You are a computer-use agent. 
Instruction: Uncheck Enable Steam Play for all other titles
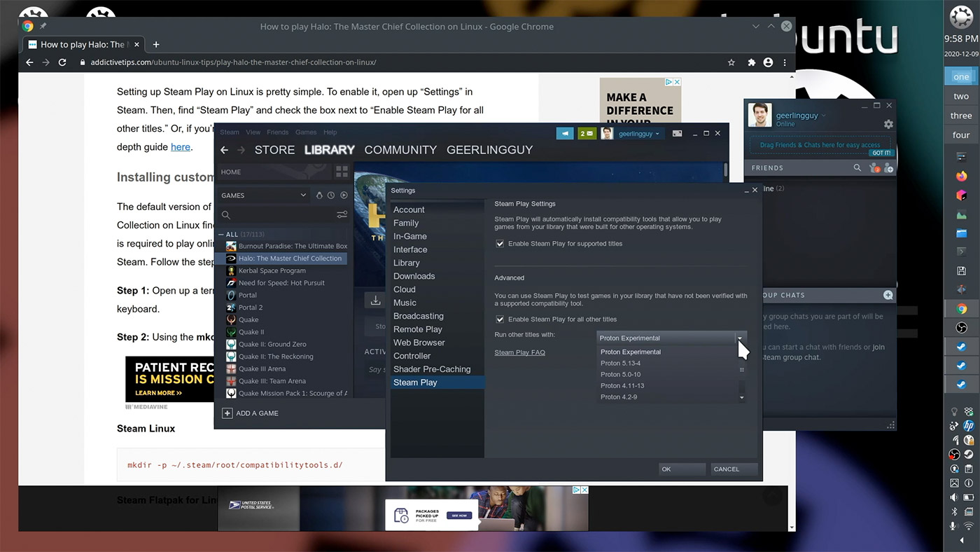500,319
